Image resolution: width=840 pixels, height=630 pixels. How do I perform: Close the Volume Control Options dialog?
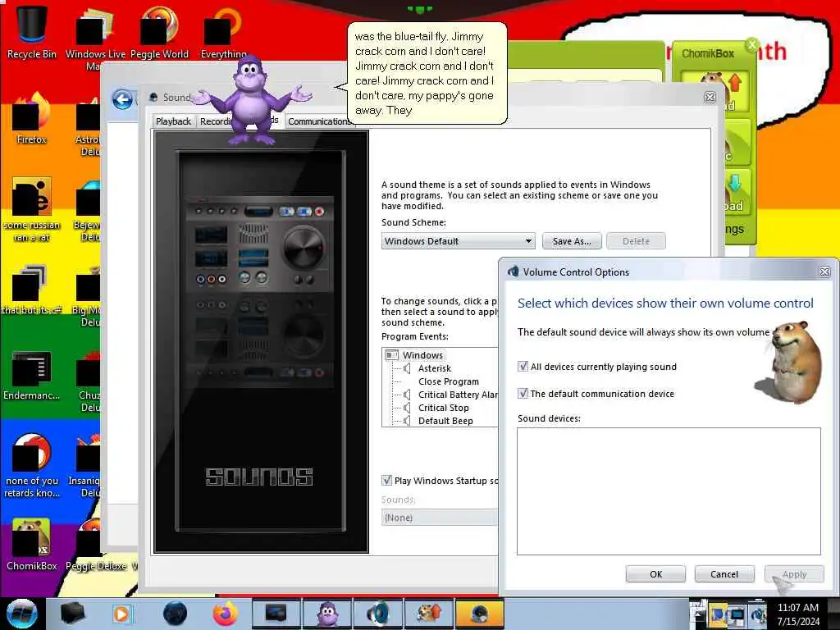click(x=825, y=272)
